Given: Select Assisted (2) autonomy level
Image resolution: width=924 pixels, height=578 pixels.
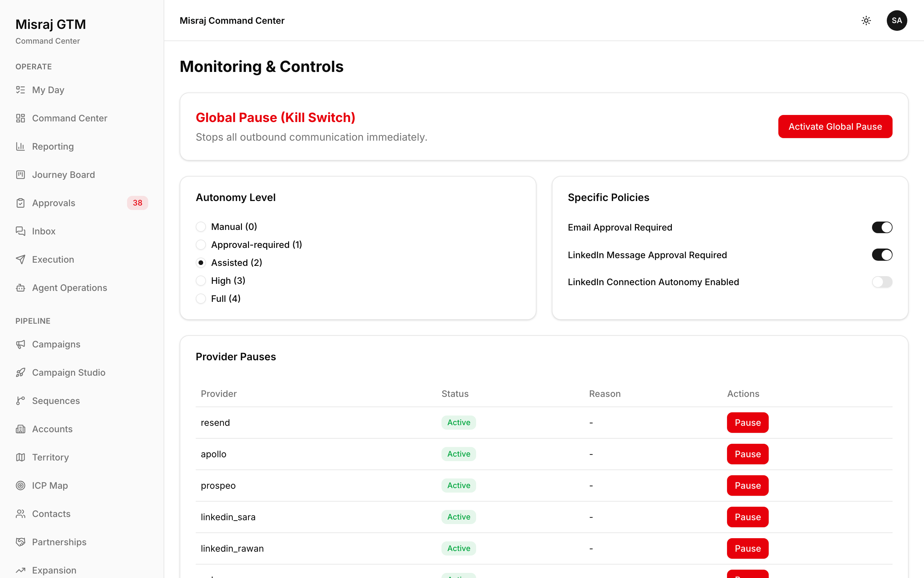Looking at the screenshot, I should point(201,263).
